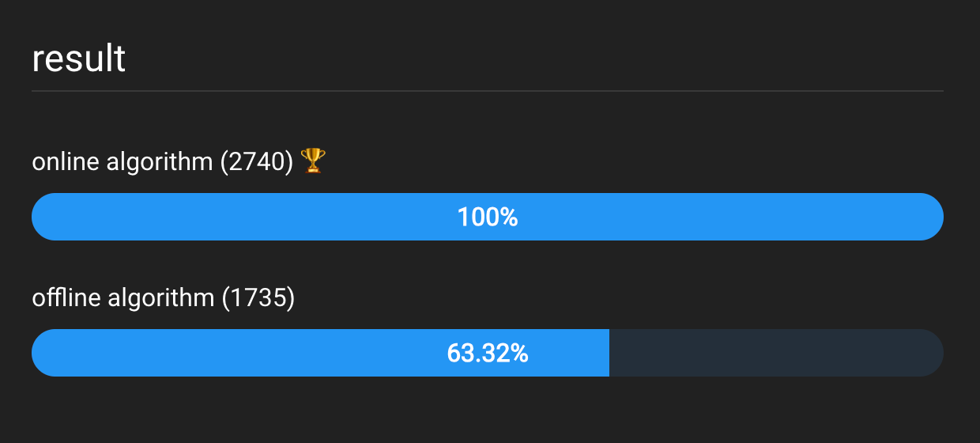Click the word "offline" in second label
The height and width of the screenshot is (443, 980).
tap(66, 298)
